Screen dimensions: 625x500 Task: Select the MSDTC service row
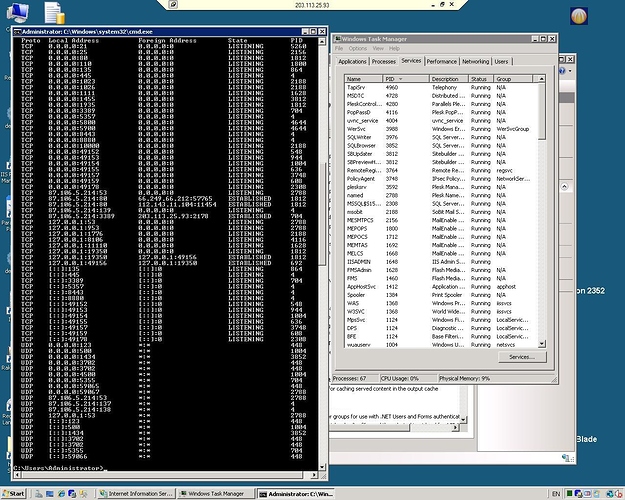pyautogui.click(x=441, y=96)
